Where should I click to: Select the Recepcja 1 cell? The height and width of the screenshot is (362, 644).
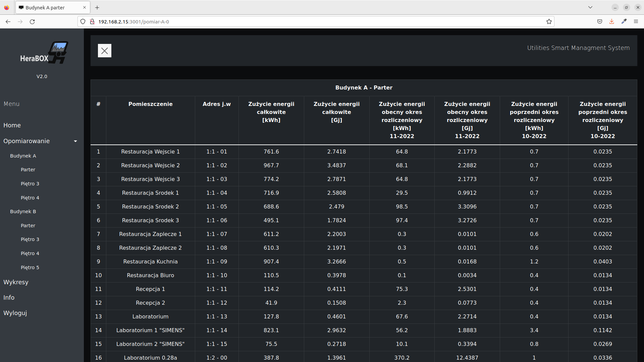(x=150, y=289)
